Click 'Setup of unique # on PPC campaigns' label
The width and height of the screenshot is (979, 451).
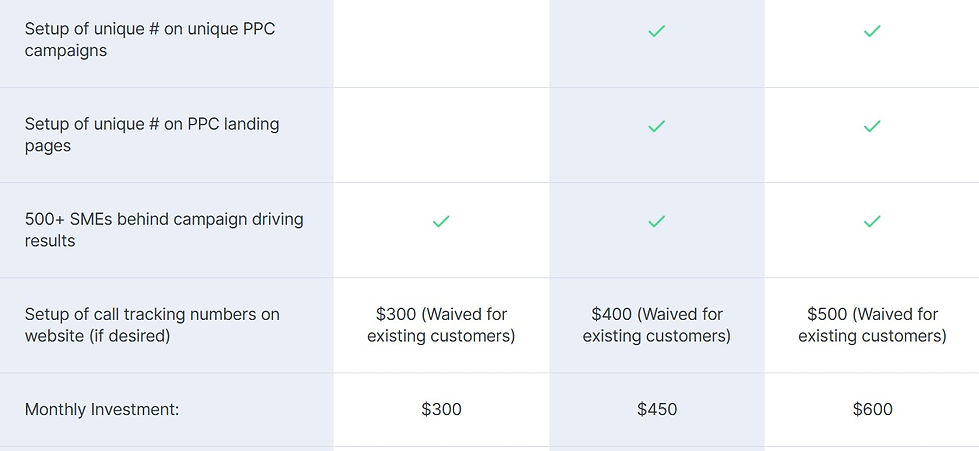[x=150, y=40]
